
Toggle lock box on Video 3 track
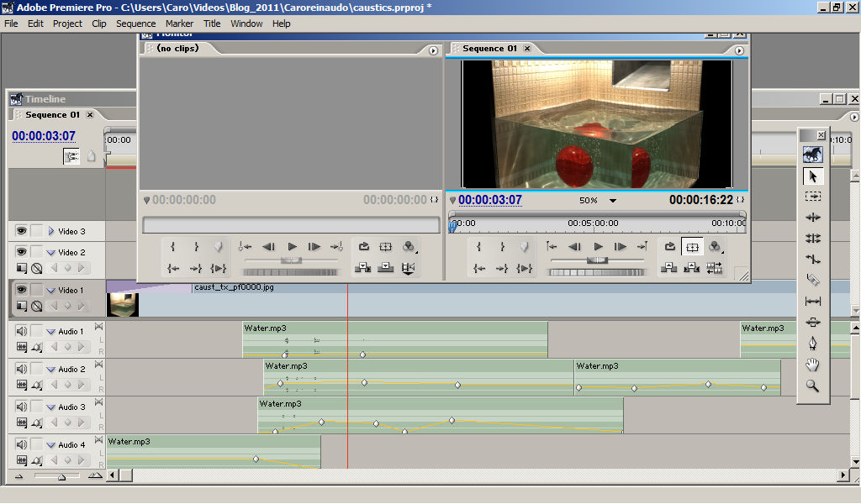tap(36, 231)
